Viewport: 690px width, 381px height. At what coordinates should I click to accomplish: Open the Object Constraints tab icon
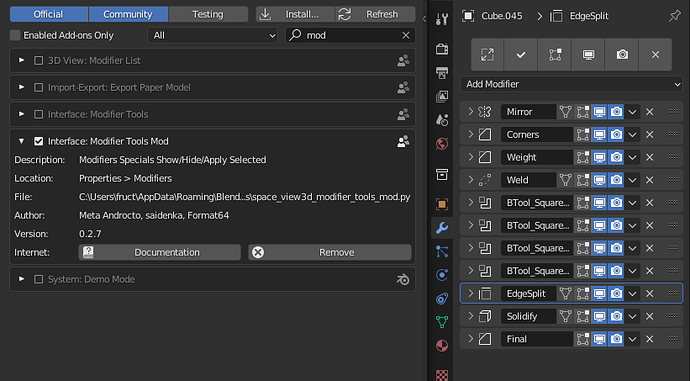coord(442,299)
